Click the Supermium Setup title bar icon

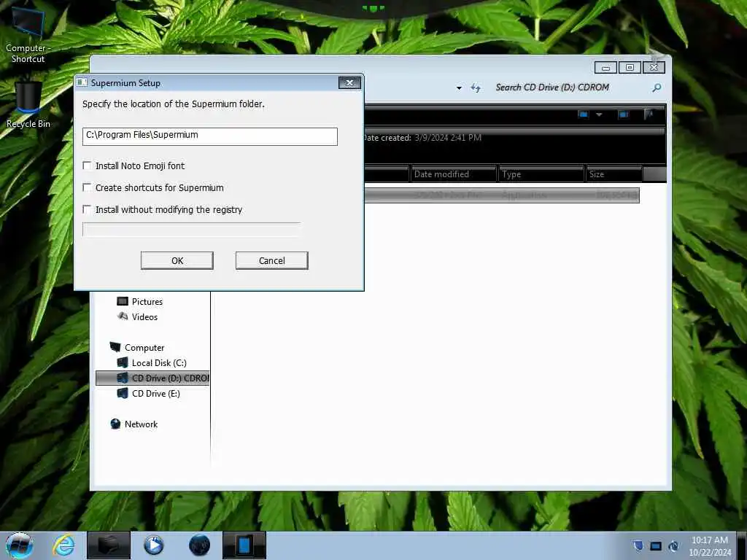click(x=82, y=83)
